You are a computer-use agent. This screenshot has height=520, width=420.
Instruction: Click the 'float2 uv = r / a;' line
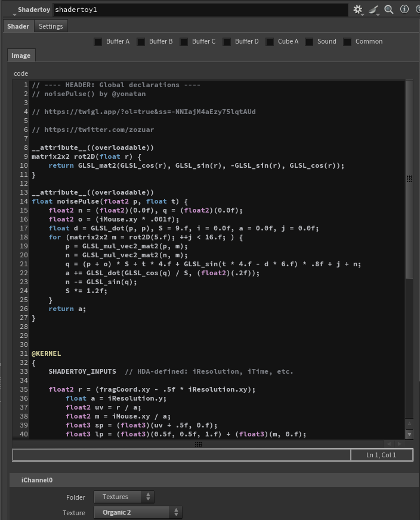point(103,407)
